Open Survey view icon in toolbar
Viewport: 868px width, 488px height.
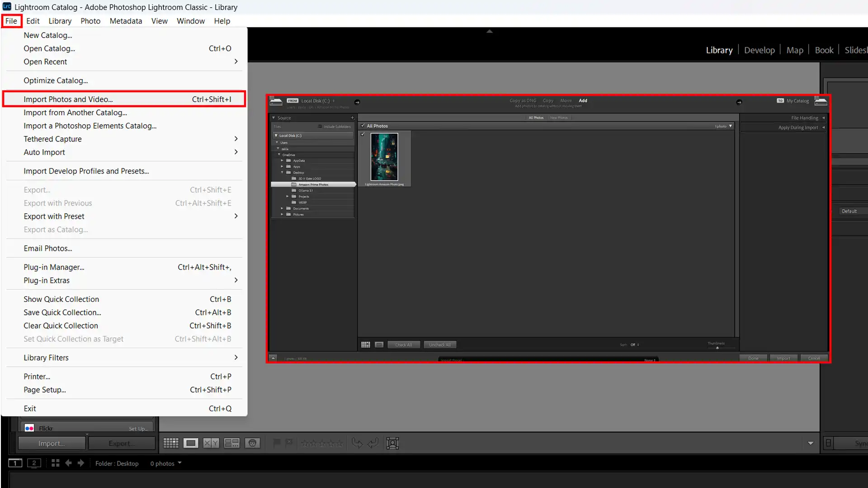[232, 443]
